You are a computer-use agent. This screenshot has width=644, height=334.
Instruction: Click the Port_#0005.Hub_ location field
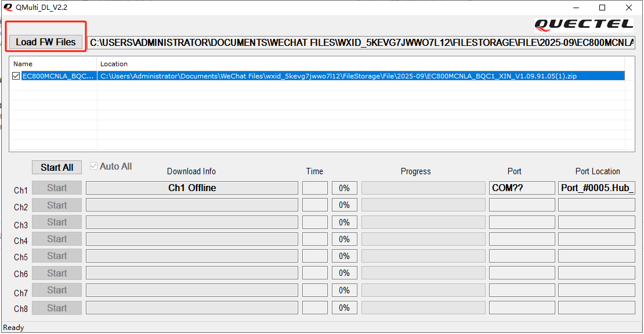point(597,188)
